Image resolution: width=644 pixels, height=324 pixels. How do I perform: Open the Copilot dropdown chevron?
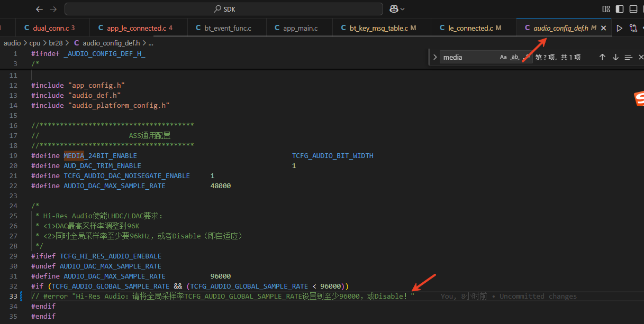click(x=403, y=9)
